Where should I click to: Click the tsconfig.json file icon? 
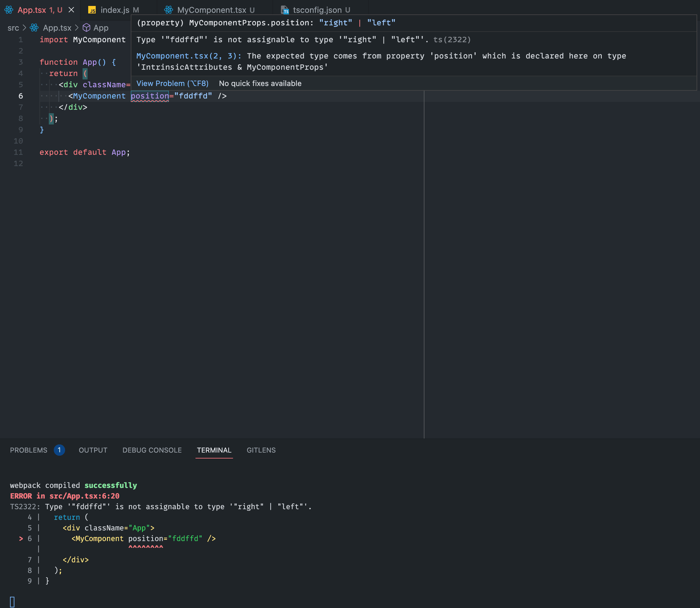tap(285, 10)
